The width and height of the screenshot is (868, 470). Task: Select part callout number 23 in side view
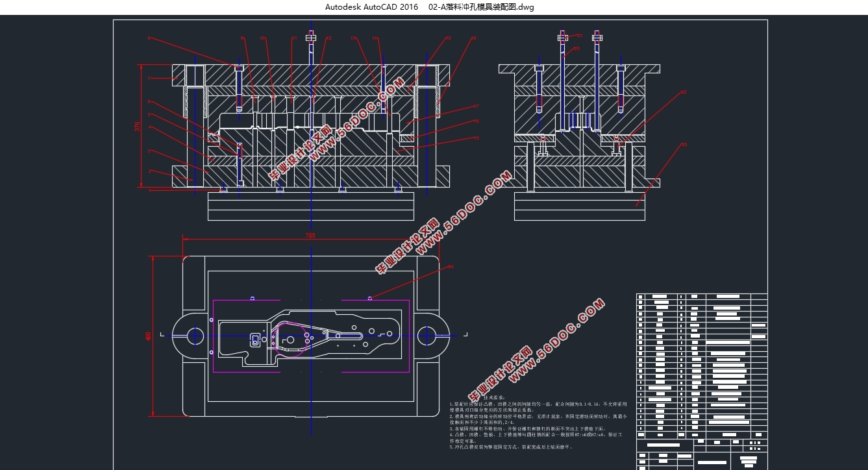coord(683,144)
